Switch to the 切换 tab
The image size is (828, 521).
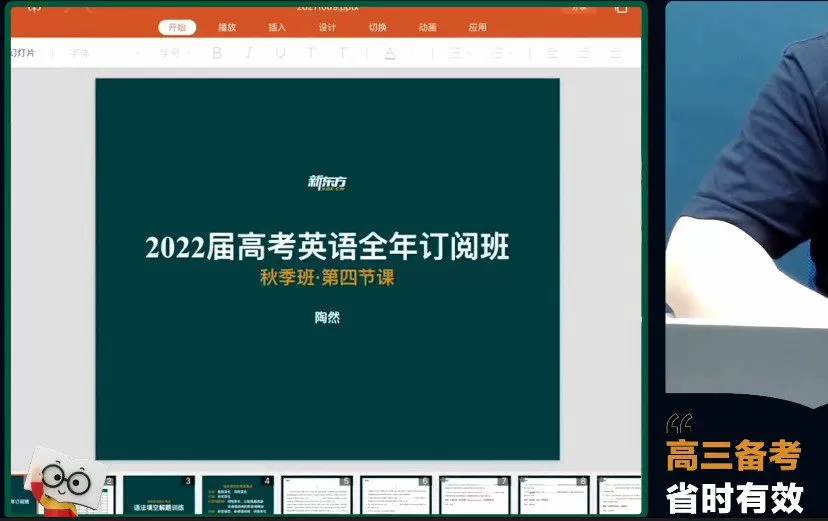pyautogui.click(x=377, y=27)
